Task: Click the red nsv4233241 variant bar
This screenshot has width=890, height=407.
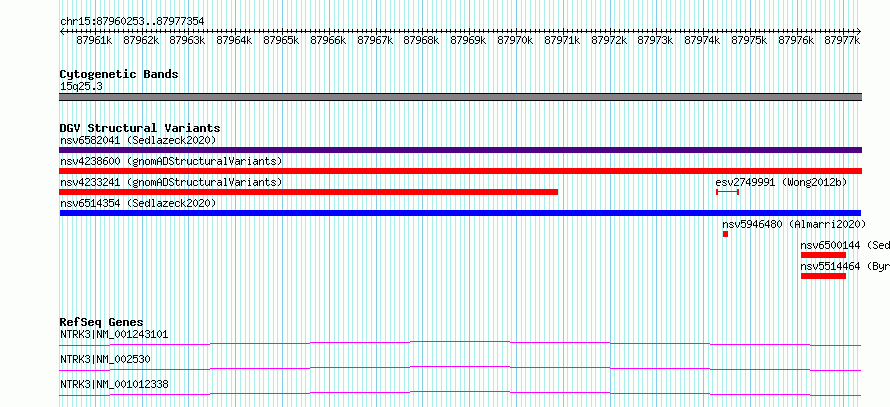Action: 308,192
